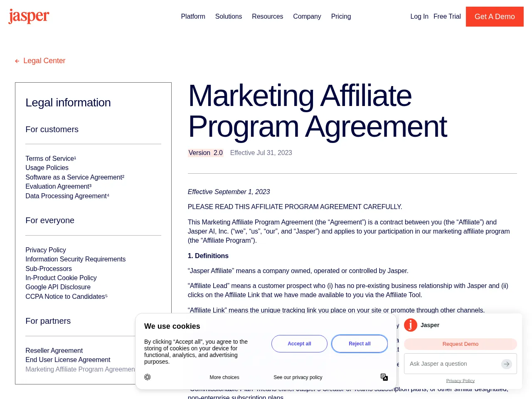Image resolution: width=532 pixels, height=399 pixels.
Task: Click the Effective Jul 31, 2023 text
Action: 261,153
